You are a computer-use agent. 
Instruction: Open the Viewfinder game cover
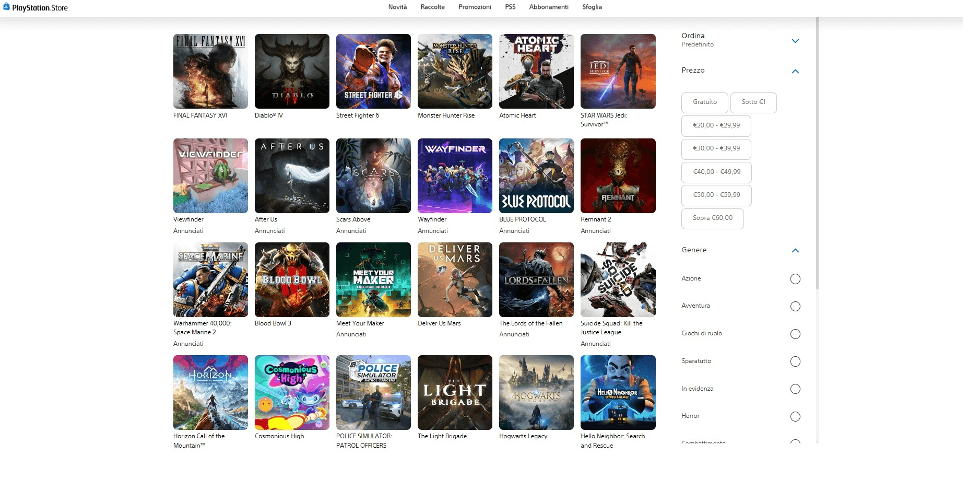pyautogui.click(x=210, y=176)
